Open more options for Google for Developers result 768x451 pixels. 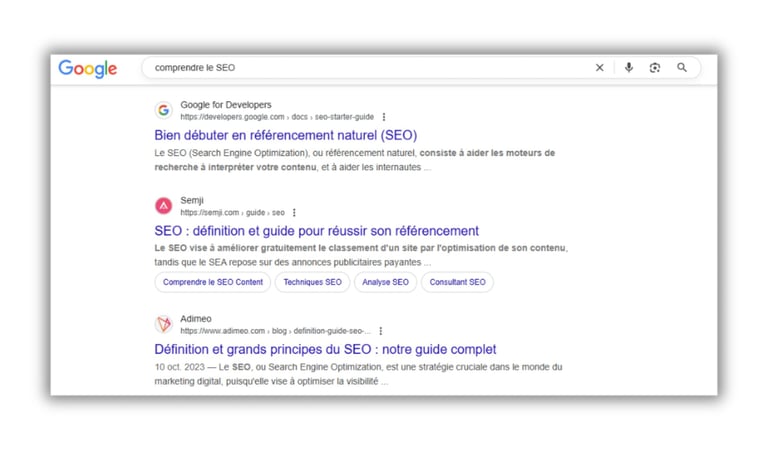click(384, 117)
